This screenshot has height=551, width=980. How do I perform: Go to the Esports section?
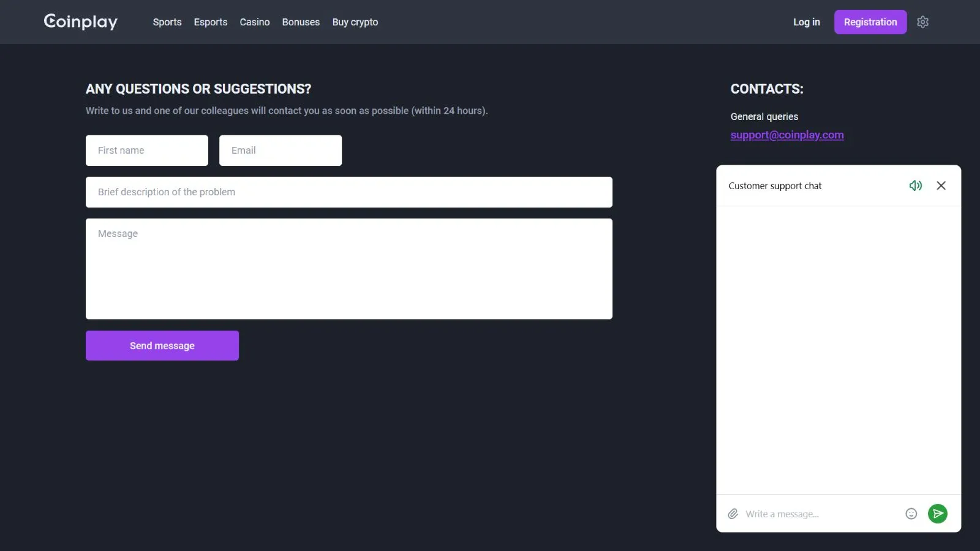[x=211, y=22]
